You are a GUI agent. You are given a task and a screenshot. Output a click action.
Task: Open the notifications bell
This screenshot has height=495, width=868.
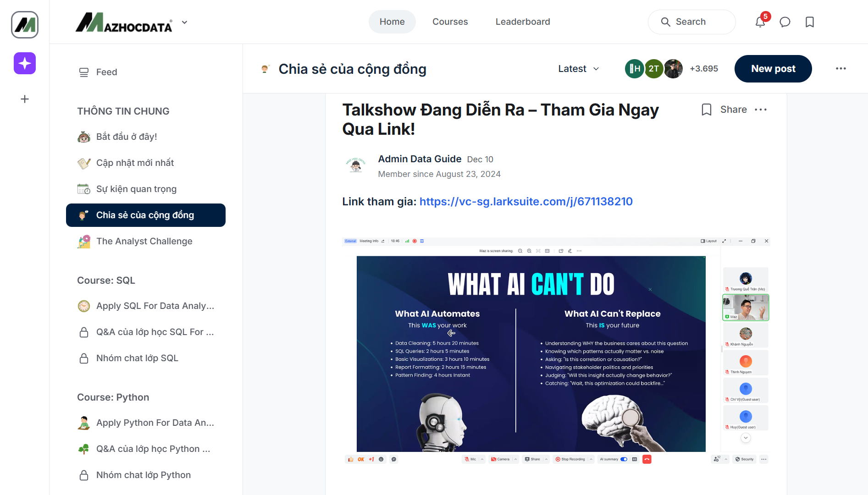point(760,22)
